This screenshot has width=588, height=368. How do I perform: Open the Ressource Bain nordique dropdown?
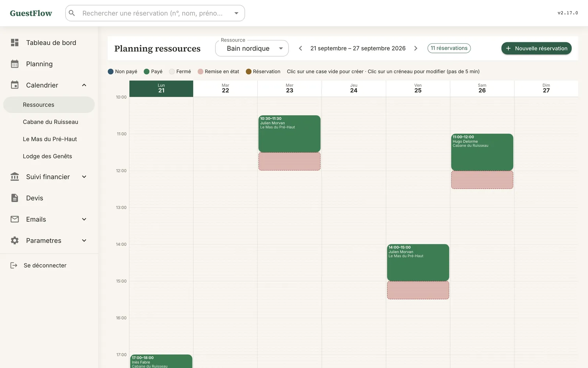[252, 48]
